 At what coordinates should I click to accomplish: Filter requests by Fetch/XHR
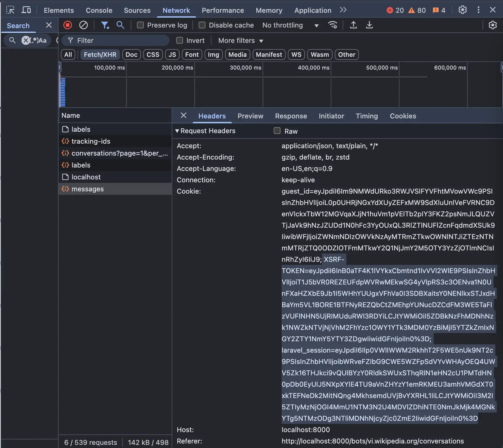coord(100,55)
